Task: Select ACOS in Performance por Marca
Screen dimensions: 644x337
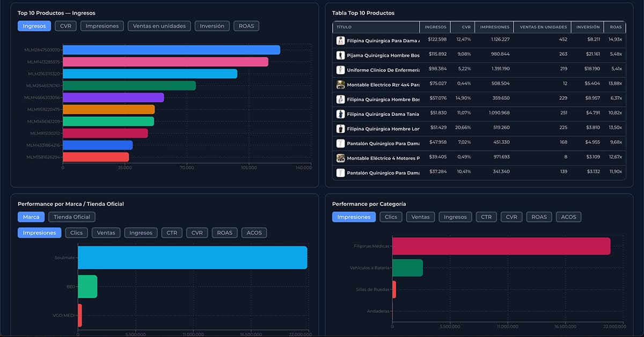Action: [x=254, y=233]
